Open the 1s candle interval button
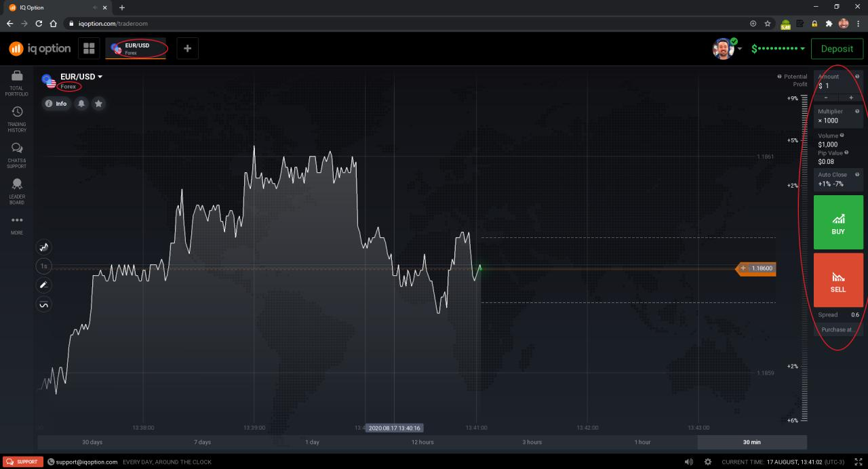 [x=44, y=266]
